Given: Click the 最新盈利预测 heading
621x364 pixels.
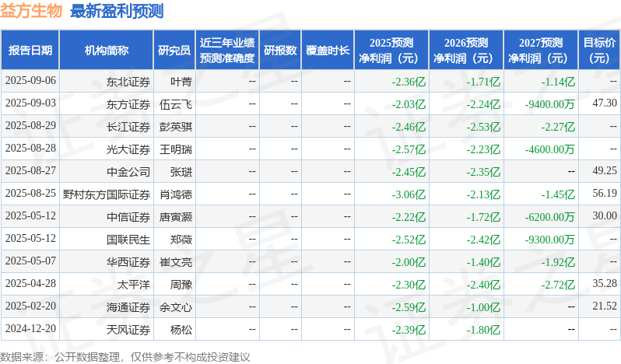Looking at the screenshot, I should [117, 11].
